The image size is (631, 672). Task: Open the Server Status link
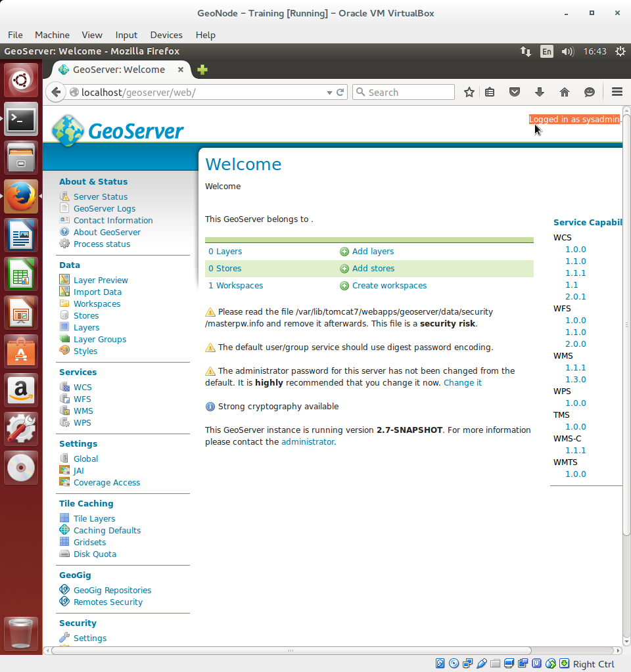coord(101,196)
